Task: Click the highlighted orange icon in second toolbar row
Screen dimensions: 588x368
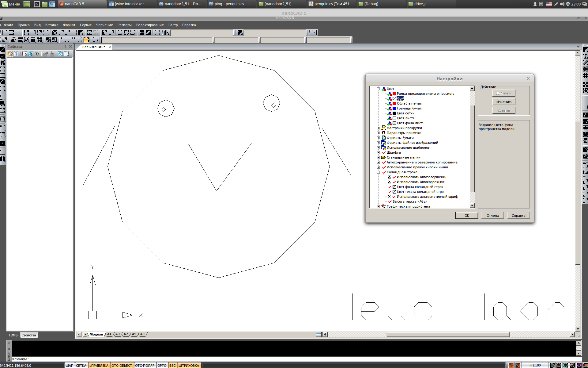Action: point(86,40)
